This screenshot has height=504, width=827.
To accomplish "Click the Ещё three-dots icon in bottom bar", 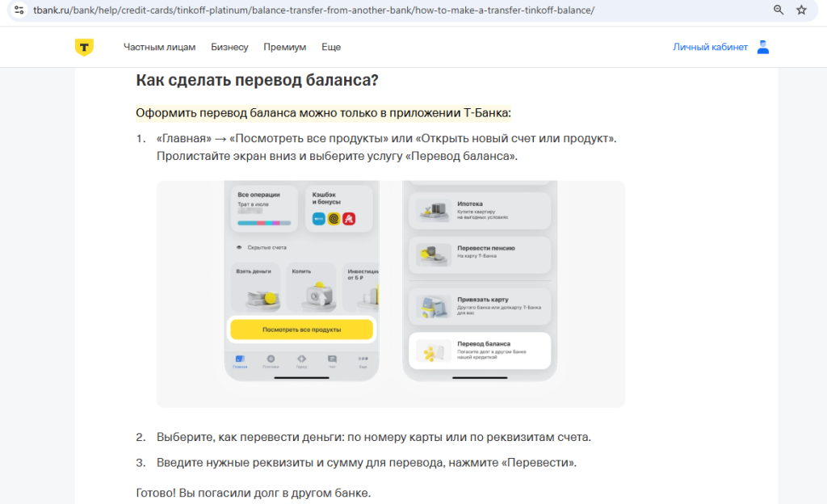I will coord(363,359).
